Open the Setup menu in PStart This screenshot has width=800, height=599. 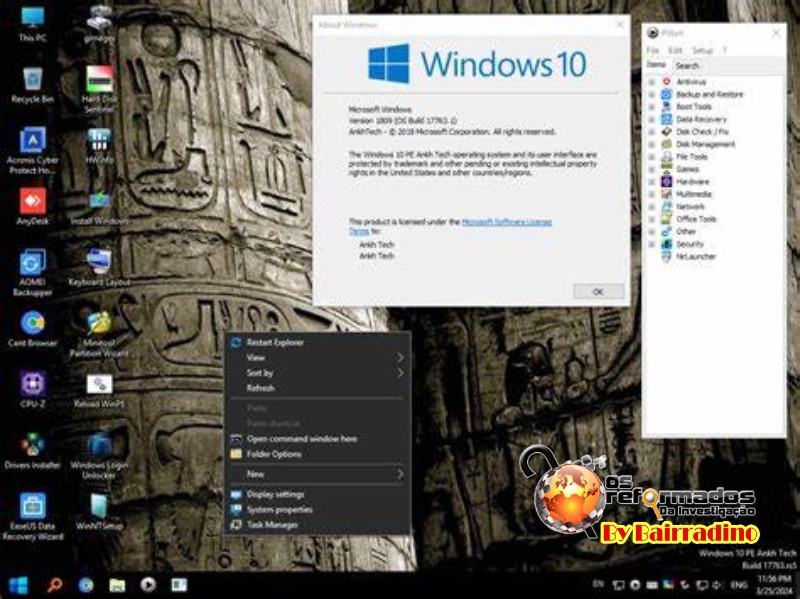pyautogui.click(x=702, y=51)
